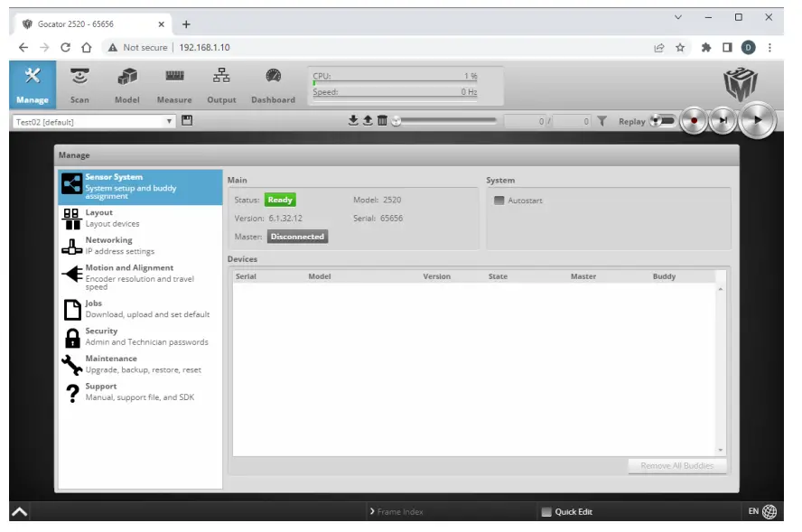Enable the Quick Edit checkbox
802x532 pixels.
click(x=546, y=511)
